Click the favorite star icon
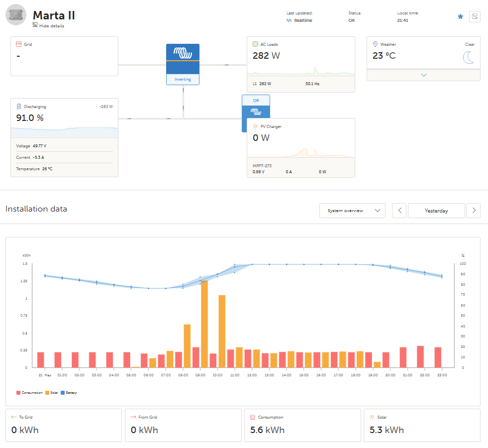Image resolution: width=488 pixels, height=448 pixels. (x=460, y=16)
